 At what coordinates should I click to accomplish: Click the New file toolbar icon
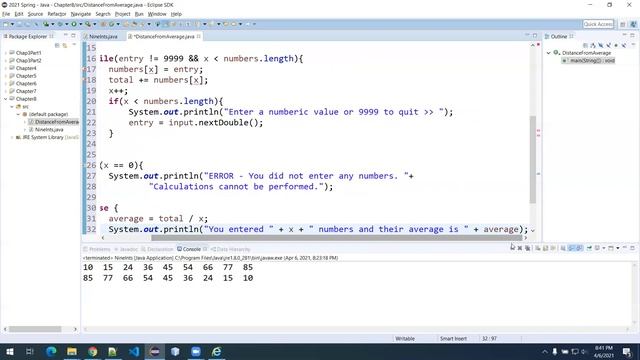pyautogui.click(x=5, y=24)
